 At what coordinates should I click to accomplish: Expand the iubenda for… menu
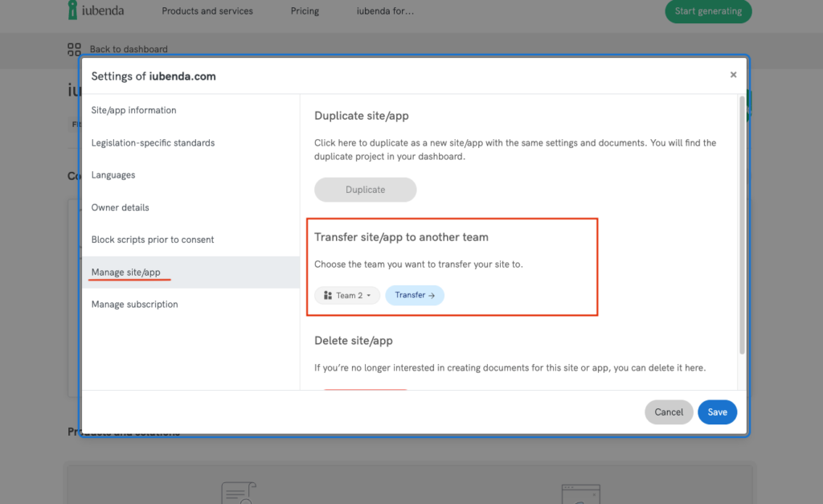(x=385, y=11)
